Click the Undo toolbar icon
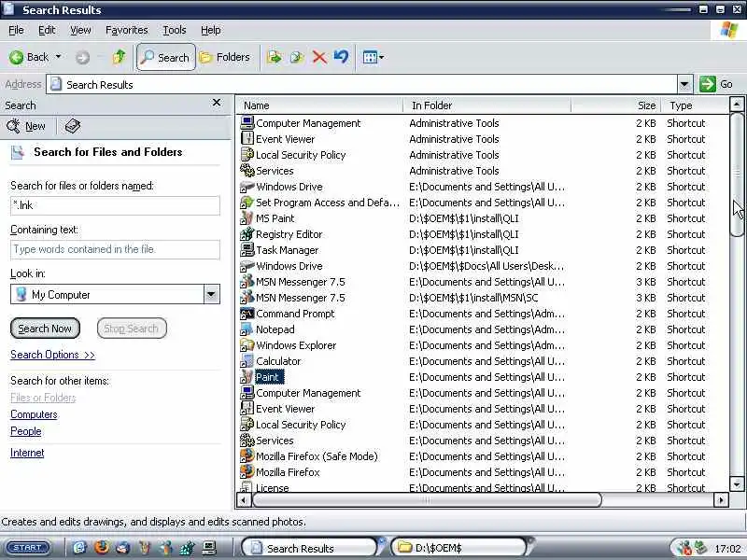The image size is (747, 560). pos(341,57)
